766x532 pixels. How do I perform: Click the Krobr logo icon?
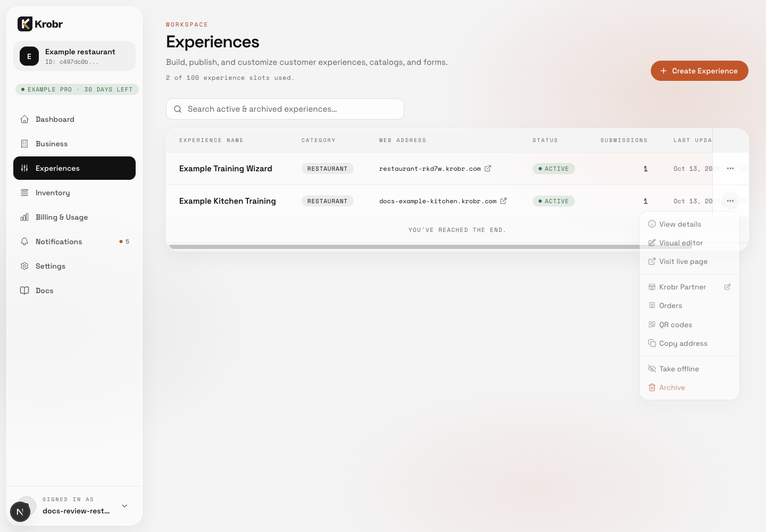pos(25,23)
